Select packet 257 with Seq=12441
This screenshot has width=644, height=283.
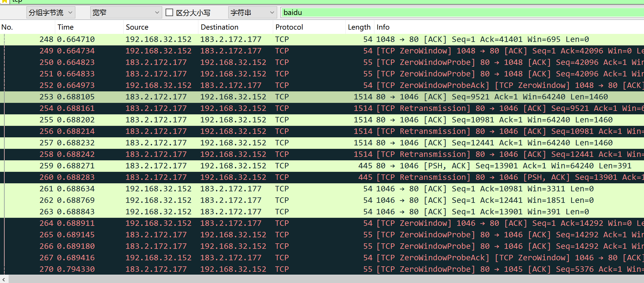322,143
